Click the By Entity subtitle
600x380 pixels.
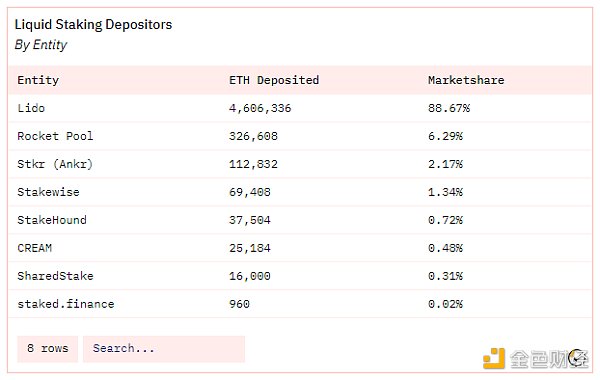pyautogui.click(x=41, y=45)
